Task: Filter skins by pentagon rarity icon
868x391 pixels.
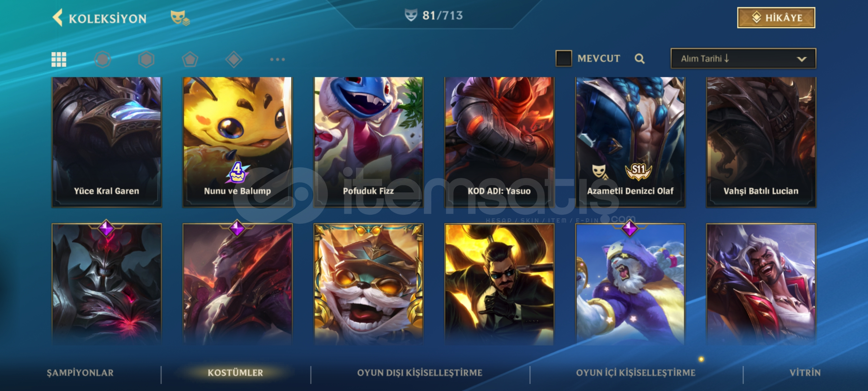Action: [190, 59]
